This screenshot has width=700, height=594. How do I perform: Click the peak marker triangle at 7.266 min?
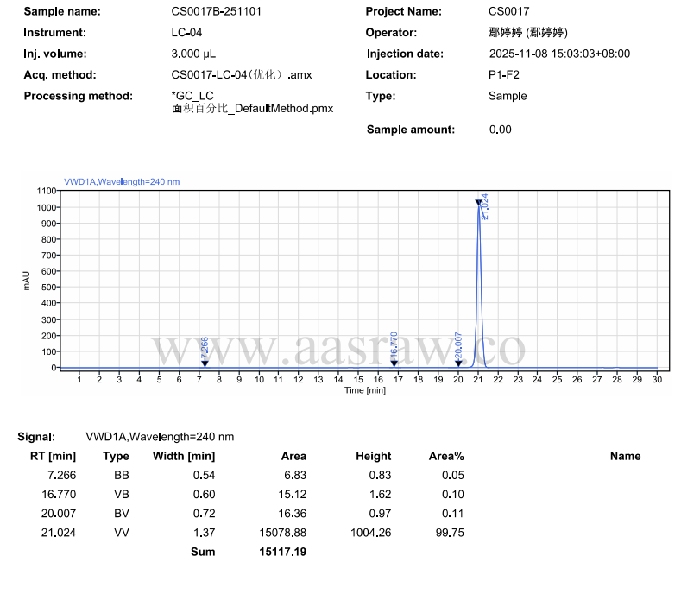[205, 363]
